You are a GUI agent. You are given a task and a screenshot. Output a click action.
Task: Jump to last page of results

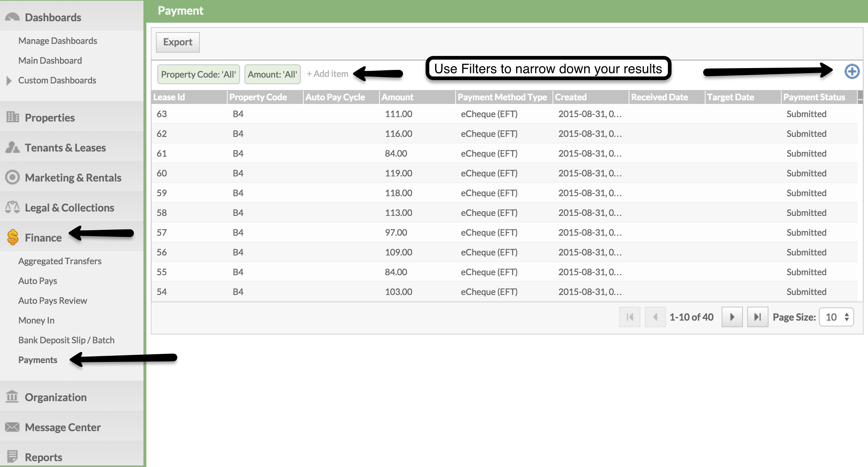[x=757, y=317]
